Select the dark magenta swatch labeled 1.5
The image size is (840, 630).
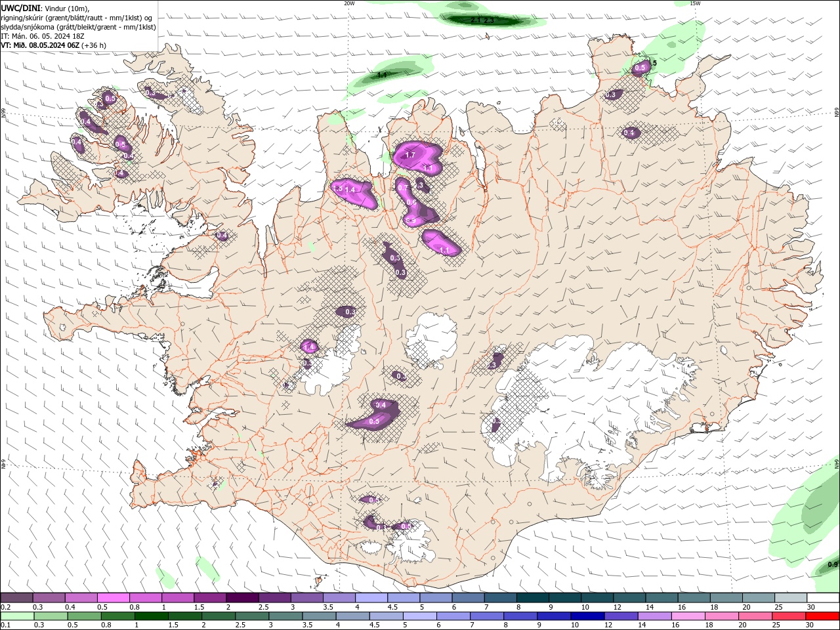click(x=210, y=598)
